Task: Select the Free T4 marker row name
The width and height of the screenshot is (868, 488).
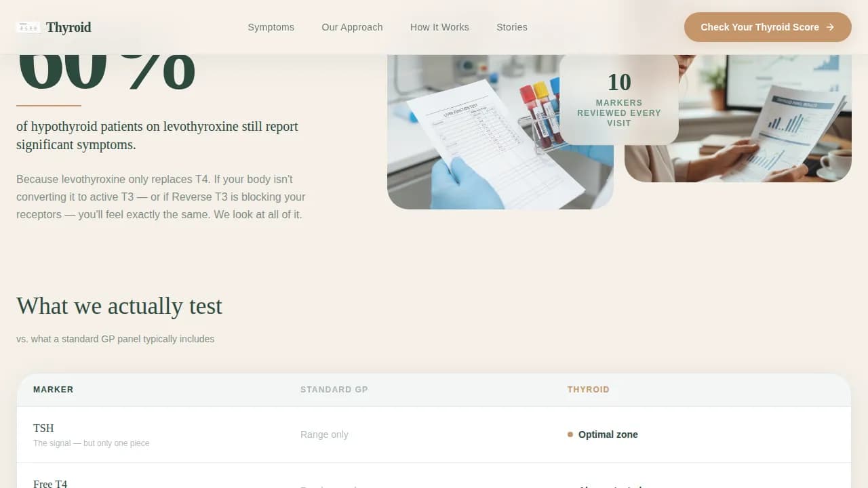Action: tap(50, 483)
